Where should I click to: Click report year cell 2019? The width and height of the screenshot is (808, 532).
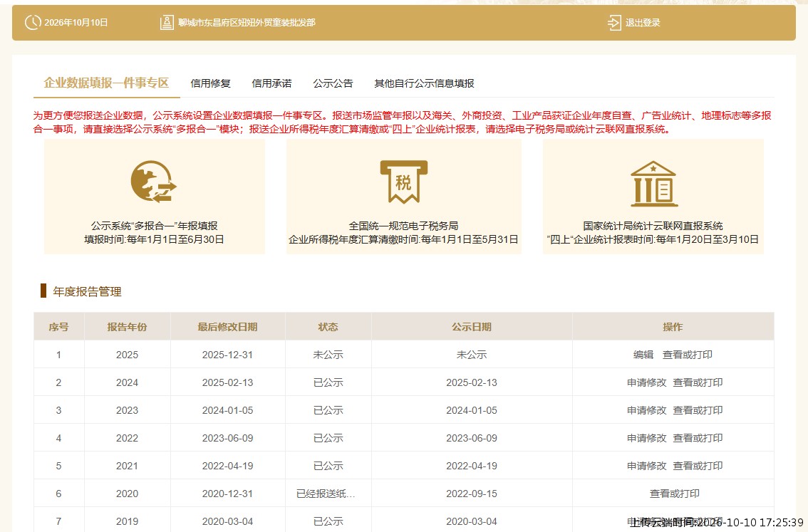click(127, 522)
